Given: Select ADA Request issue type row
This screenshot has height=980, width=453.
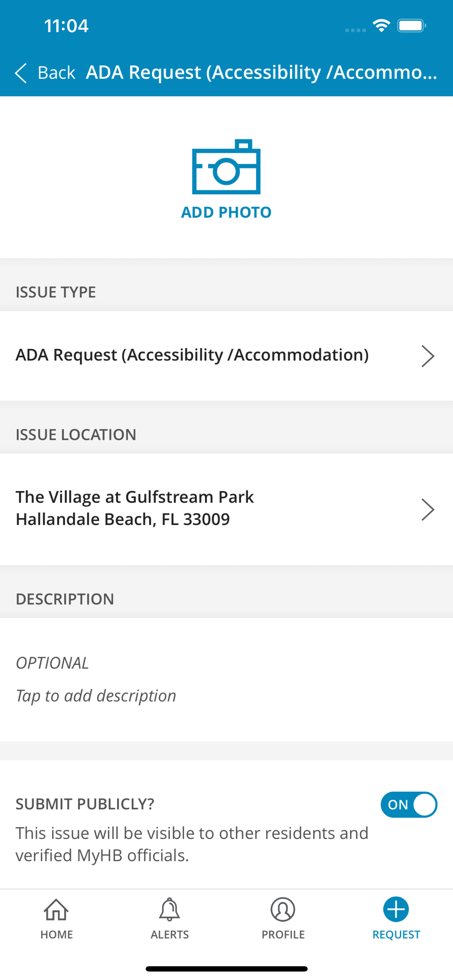Looking at the screenshot, I should [x=226, y=356].
